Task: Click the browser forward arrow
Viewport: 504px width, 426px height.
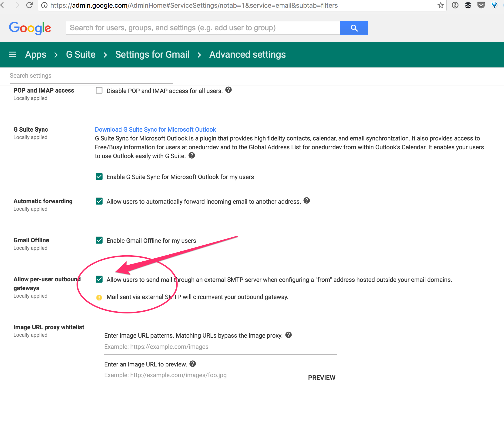Action: tap(17, 5)
